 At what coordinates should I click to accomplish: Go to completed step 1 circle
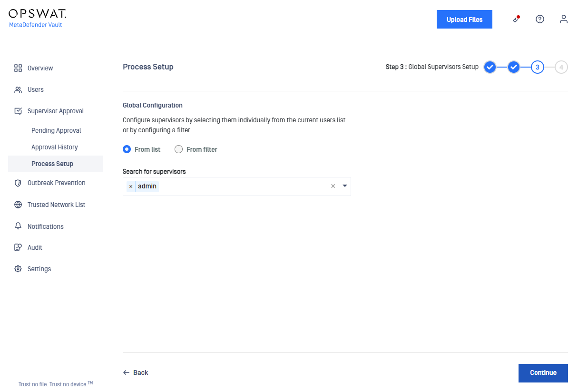[x=490, y=67]
